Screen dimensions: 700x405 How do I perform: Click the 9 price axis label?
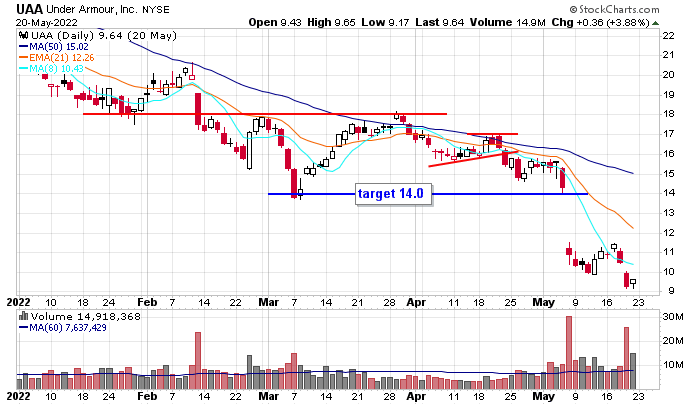click(x=671, y=291)
